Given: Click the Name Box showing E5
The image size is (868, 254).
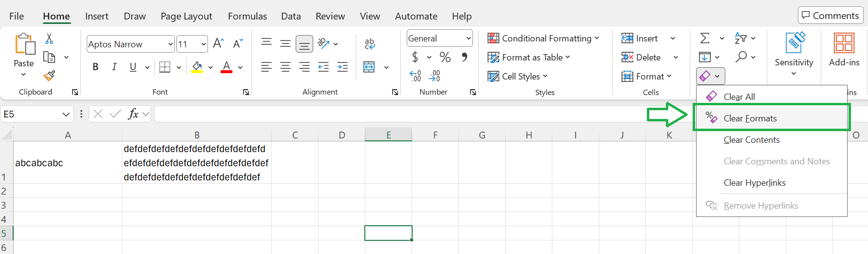Looking at the screenshot, I should 37,114.
